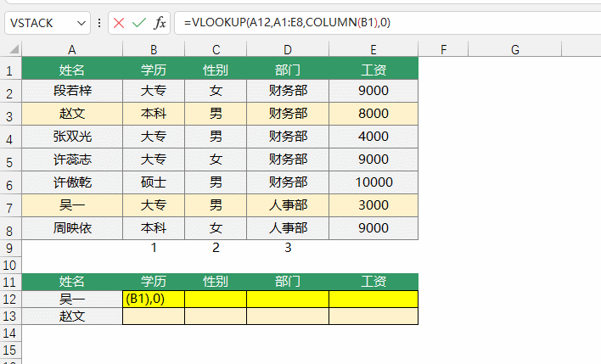601x364 pixels.
Task: Expand the Name Box dropdown arrow
Action: 81,24
